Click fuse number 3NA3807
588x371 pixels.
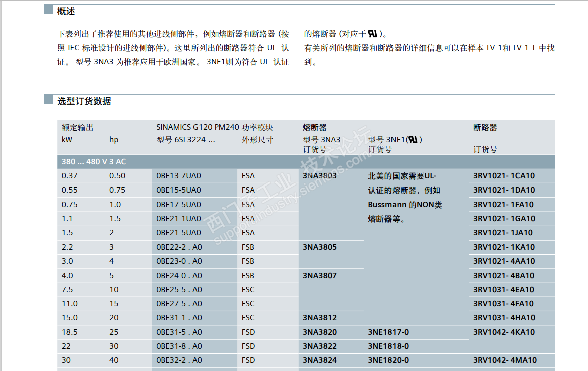pyautogui.click(x=319, y=276)
